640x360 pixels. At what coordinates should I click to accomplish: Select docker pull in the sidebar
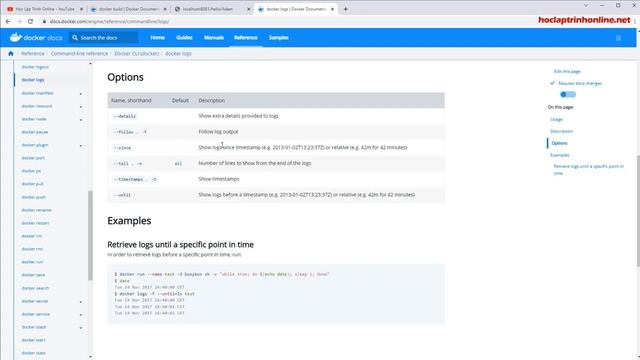tap(32, 184)
